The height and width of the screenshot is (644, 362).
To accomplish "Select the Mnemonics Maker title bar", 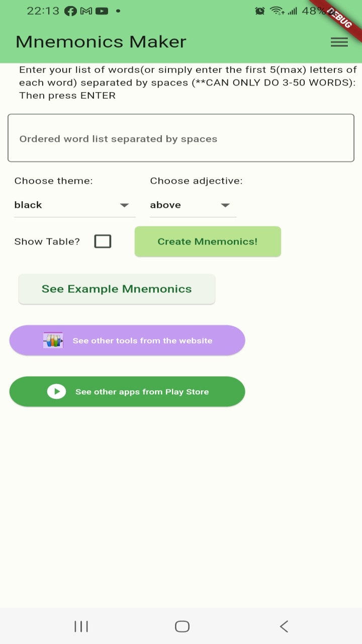I will click(101, 42).
